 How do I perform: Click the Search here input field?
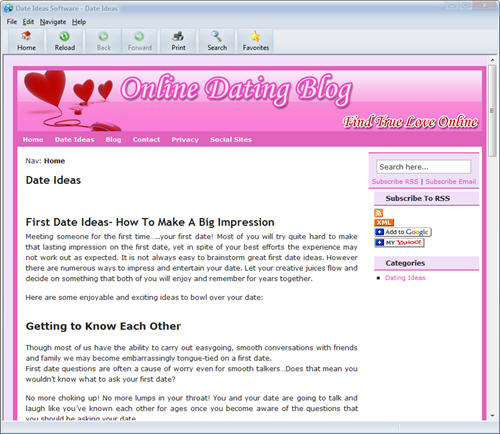point(424,167)
